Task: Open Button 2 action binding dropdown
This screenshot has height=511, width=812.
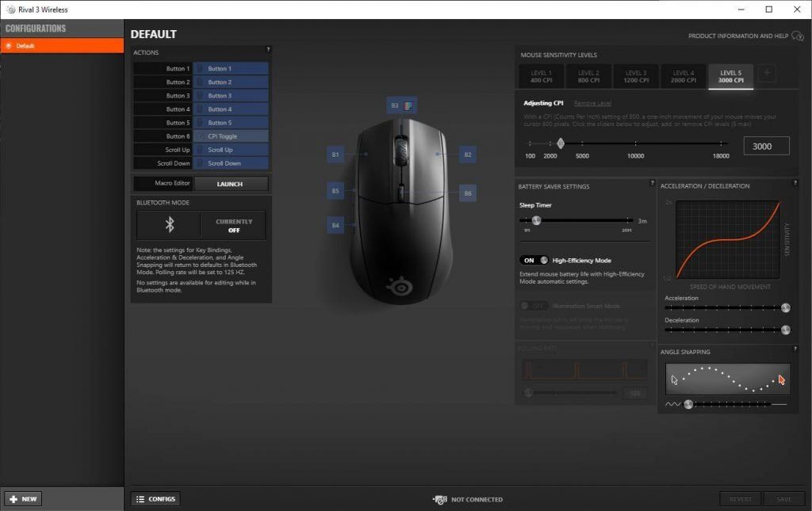Action: (x=231, y=82)
